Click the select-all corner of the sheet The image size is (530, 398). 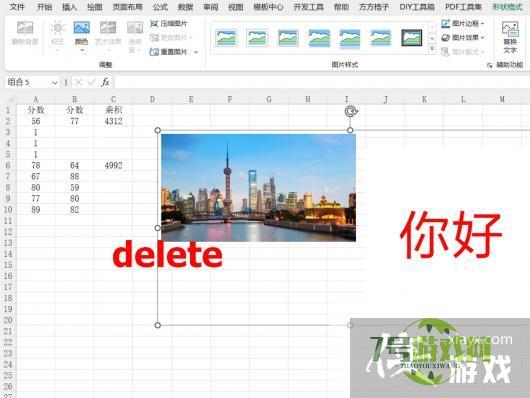tap(10, 99)
